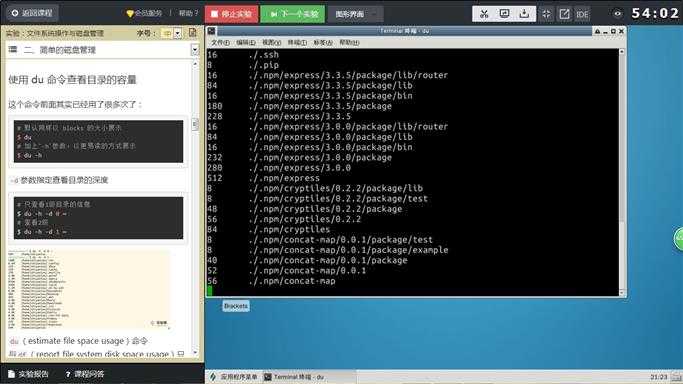The height and width of the screenshot is (384, 683).
Task: Click the green floating button at right edge
Action: 679,238
